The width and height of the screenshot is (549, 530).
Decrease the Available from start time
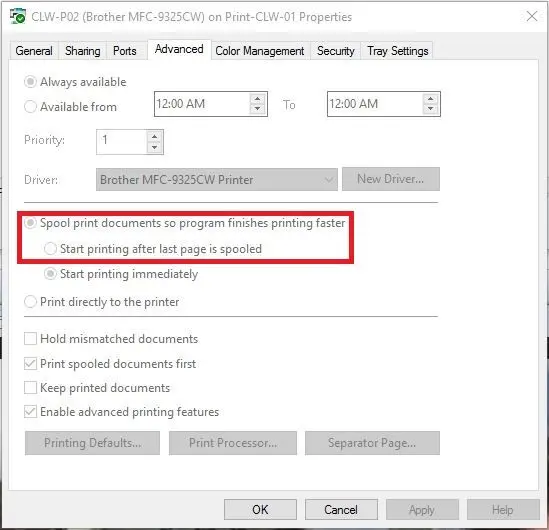pyautogui.click(x=257, y=109)
